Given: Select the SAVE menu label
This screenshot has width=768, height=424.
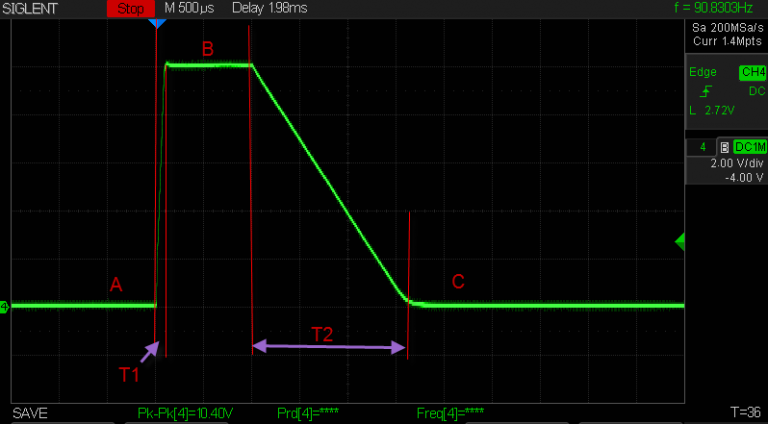Looking at the screenshot, I should pyautogui.click(x=29, y=413).
